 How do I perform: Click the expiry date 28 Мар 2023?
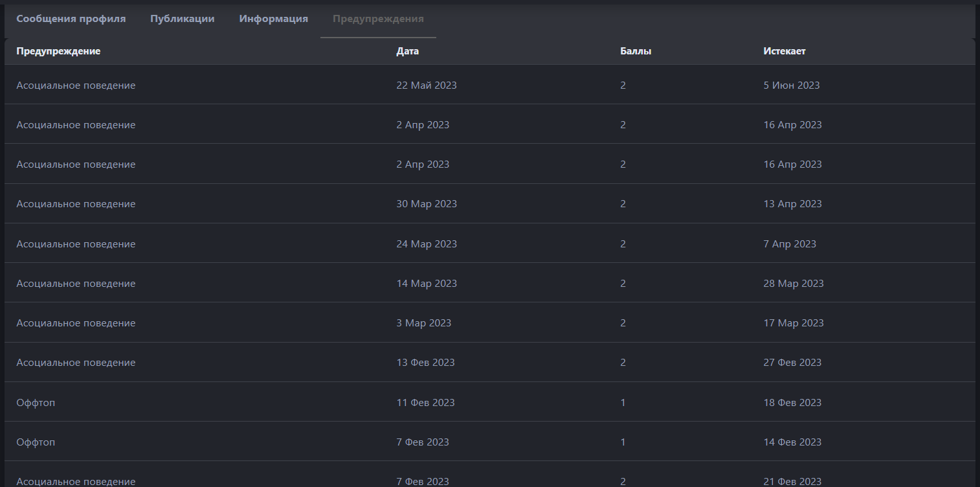click(x=794, y=284)
